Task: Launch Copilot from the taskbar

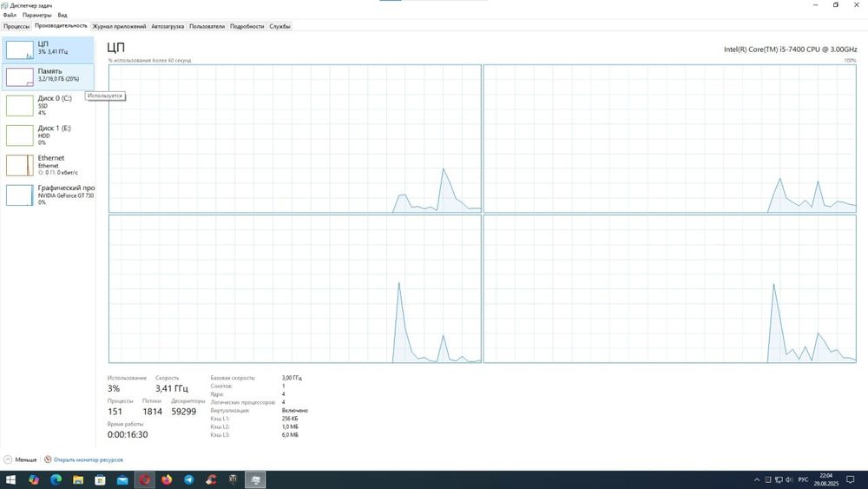Action: (34, 479)
